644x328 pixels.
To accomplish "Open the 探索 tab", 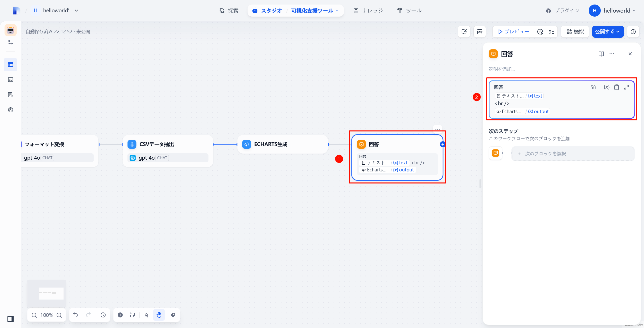I will 229,11.
